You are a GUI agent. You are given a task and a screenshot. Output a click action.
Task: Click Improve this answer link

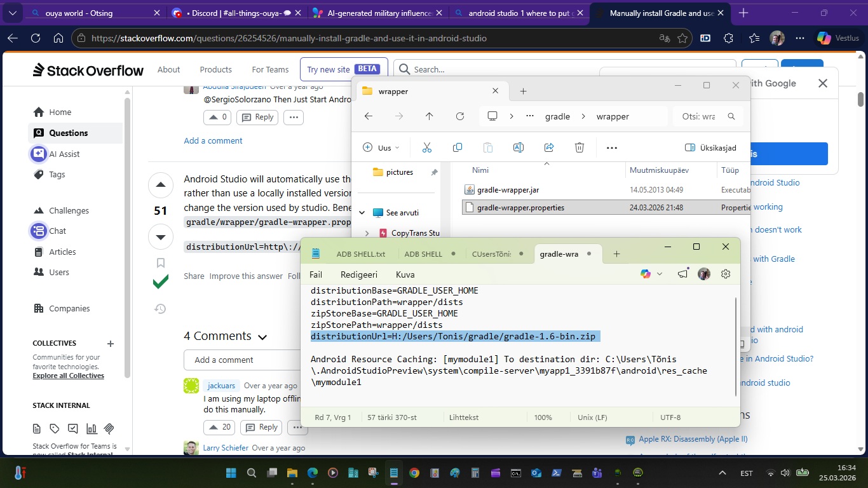tap(246, 276)
